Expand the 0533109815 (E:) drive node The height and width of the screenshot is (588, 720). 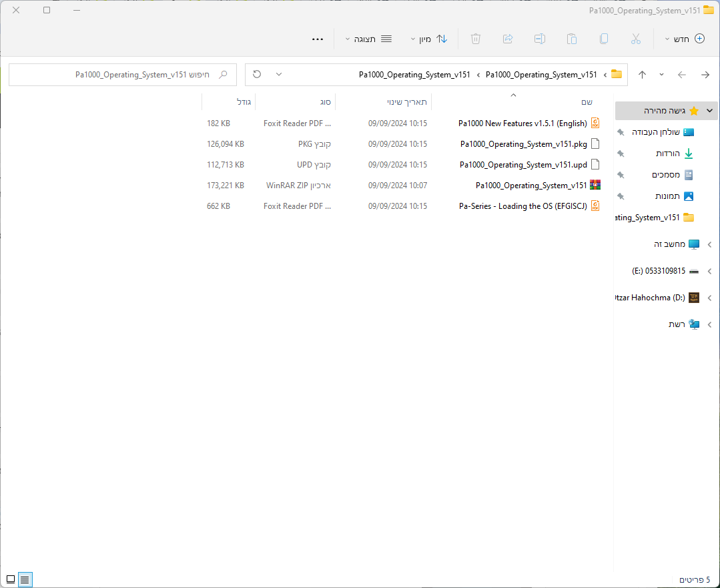click(x=709, y=271)
